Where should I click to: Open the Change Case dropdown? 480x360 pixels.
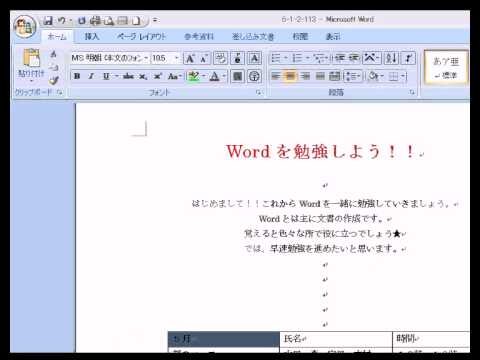(x=175, y=76)
